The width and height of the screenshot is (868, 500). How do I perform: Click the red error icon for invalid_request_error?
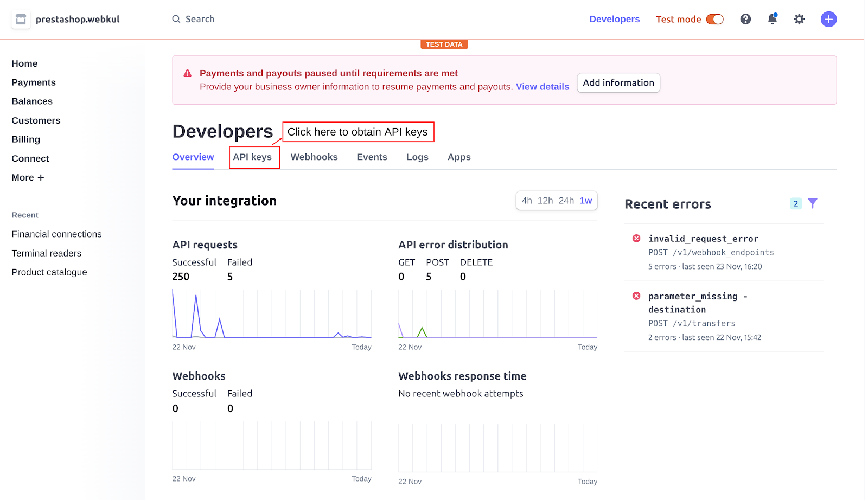pyautogui.click(x=636, y=239)
